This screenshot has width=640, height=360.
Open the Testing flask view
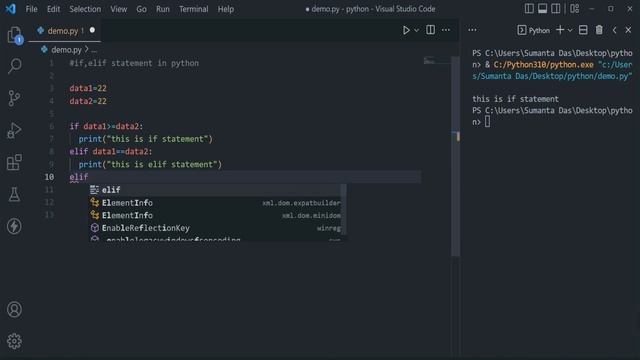click(x=14, y=194)
